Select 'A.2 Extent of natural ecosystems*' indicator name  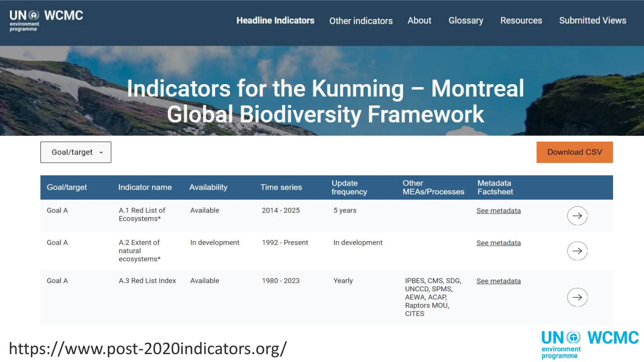pyautogui.click(x=140, y=251)
